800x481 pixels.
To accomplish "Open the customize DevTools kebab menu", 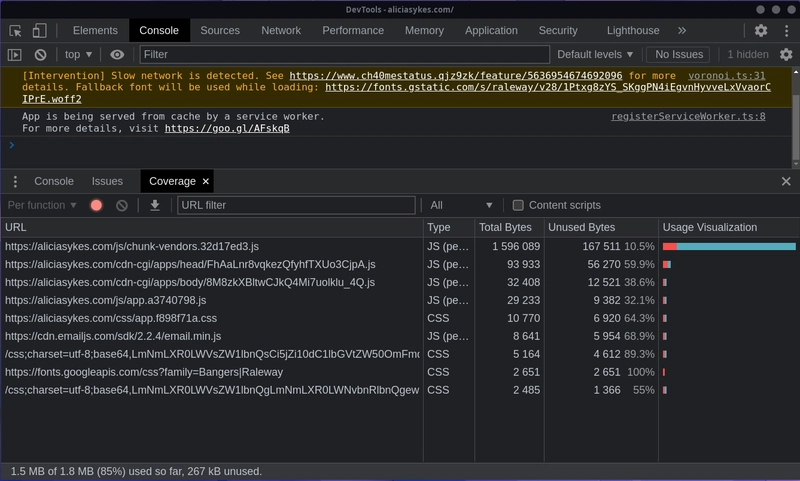I will click(786, 31).
